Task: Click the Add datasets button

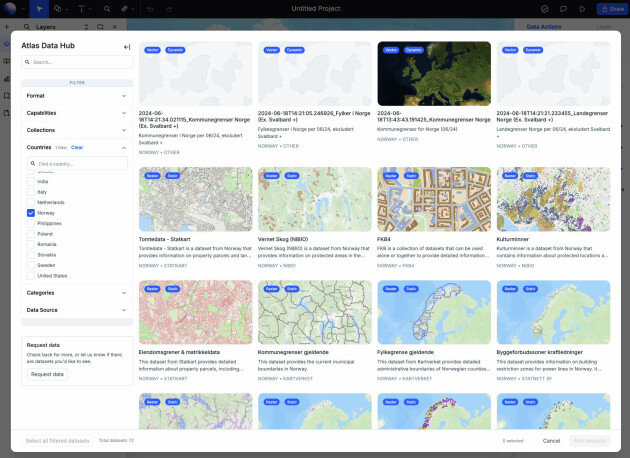Action: pos(589,441)
